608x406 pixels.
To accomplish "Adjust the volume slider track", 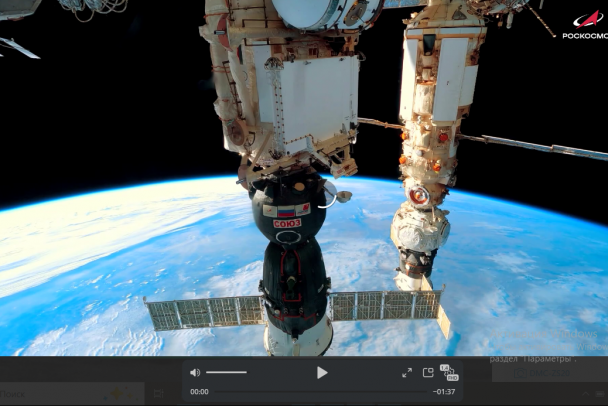I will click(226, 372).
